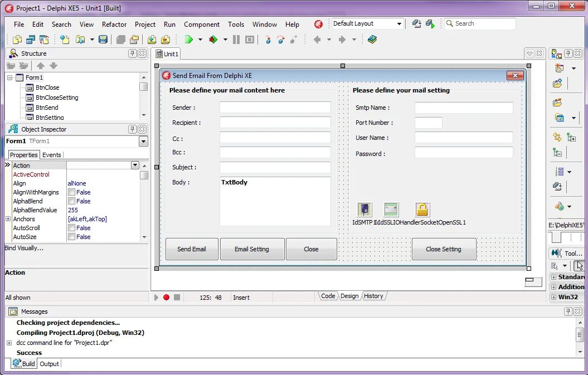The height and width of the screenshot is (375, 588).
Task: Select the IdSSLIOHandlerSocketOpenSSL lock component icon
Action: coord(422,210)
